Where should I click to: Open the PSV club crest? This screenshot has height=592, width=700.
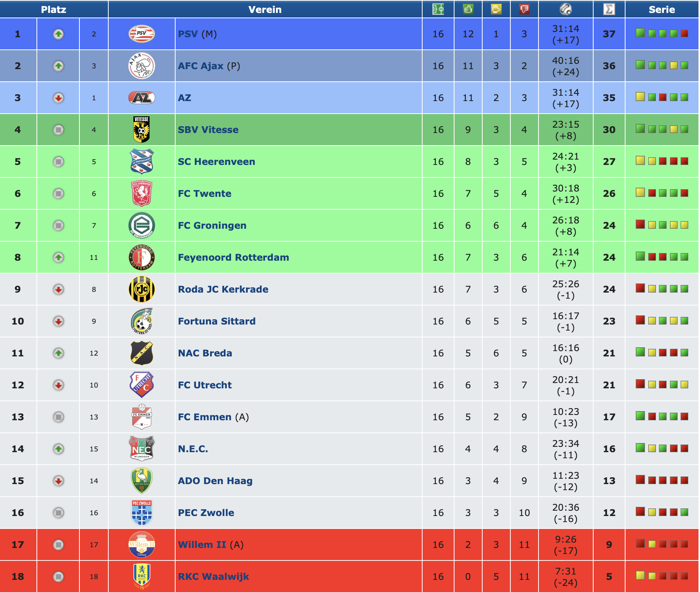click(141, 34)
